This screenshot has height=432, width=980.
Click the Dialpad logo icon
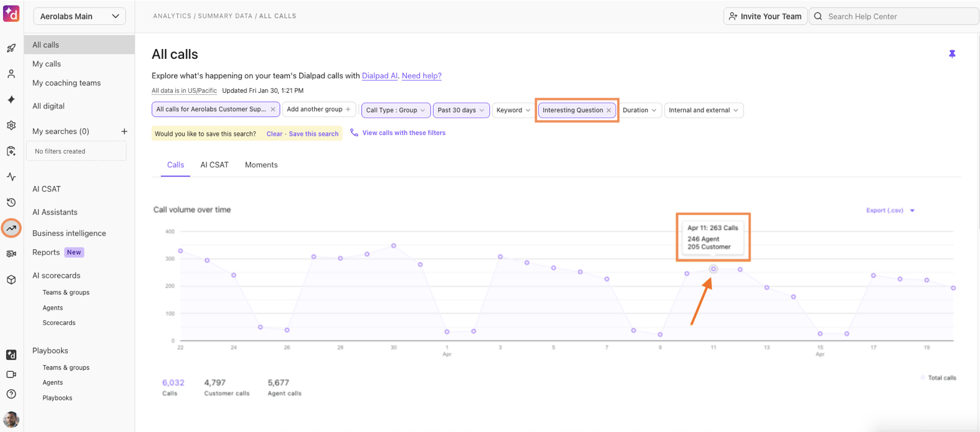pyautogui.click(x=11, y=14)
